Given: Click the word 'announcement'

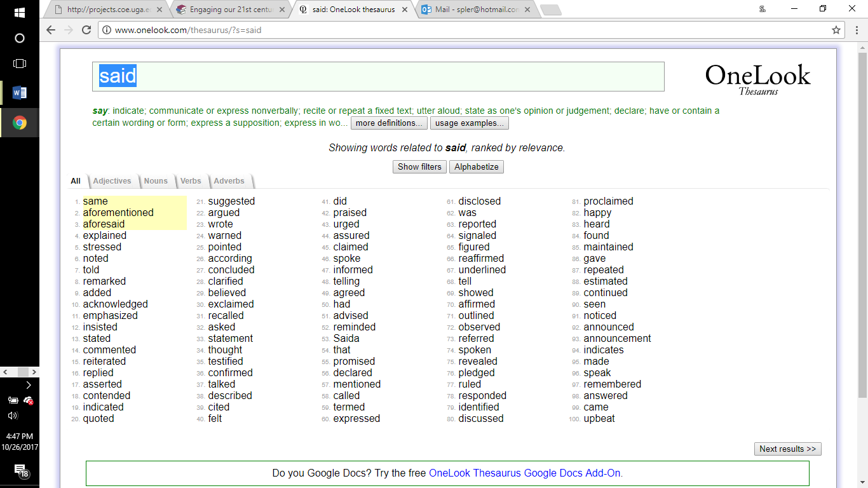Looking at the screenshot, I should point(618,339).
